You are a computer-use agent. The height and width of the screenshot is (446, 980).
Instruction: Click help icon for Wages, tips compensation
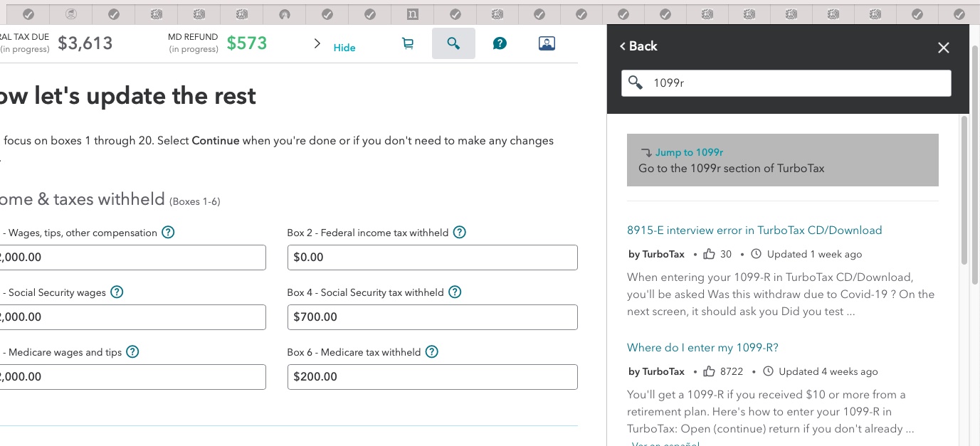click(x=168, y=233)
